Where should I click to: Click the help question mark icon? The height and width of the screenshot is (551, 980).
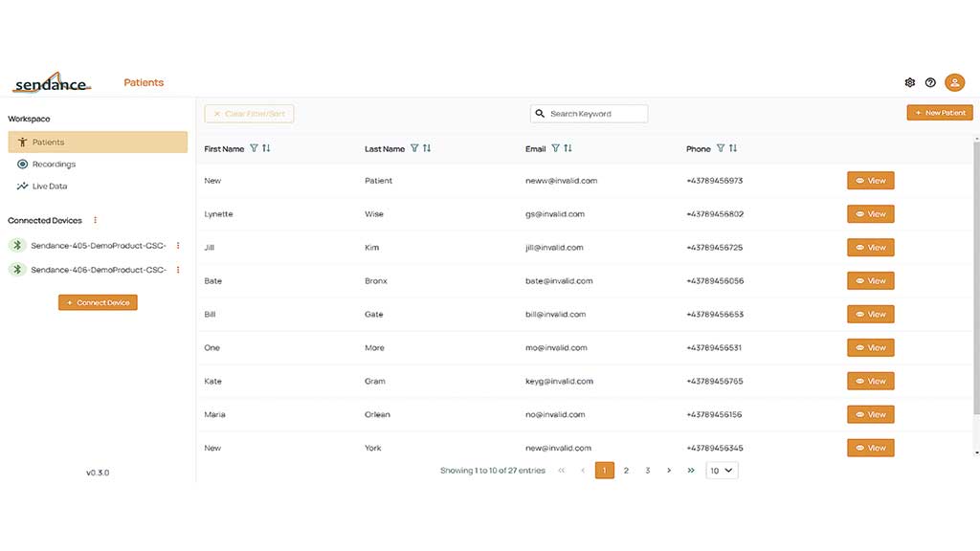(x=930, y=83)
